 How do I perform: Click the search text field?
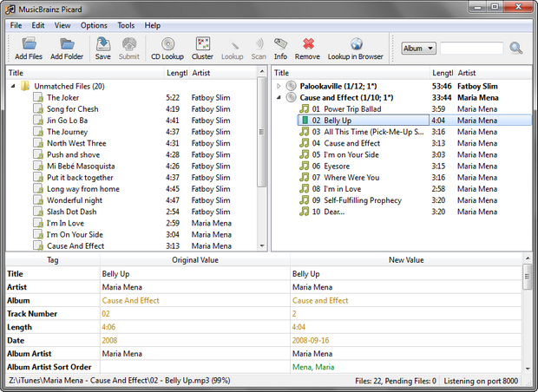pyautogui.click(x=471, y=49)
